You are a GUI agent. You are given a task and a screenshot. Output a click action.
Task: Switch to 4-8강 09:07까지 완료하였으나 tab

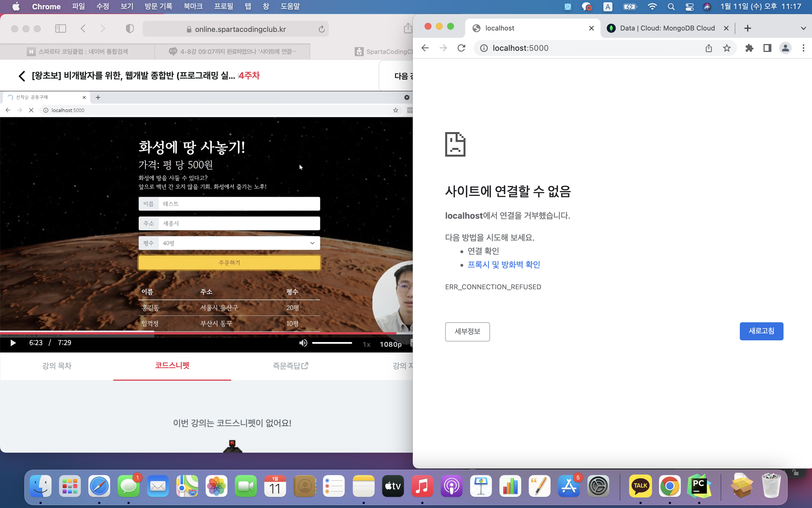tap(233, 51)
